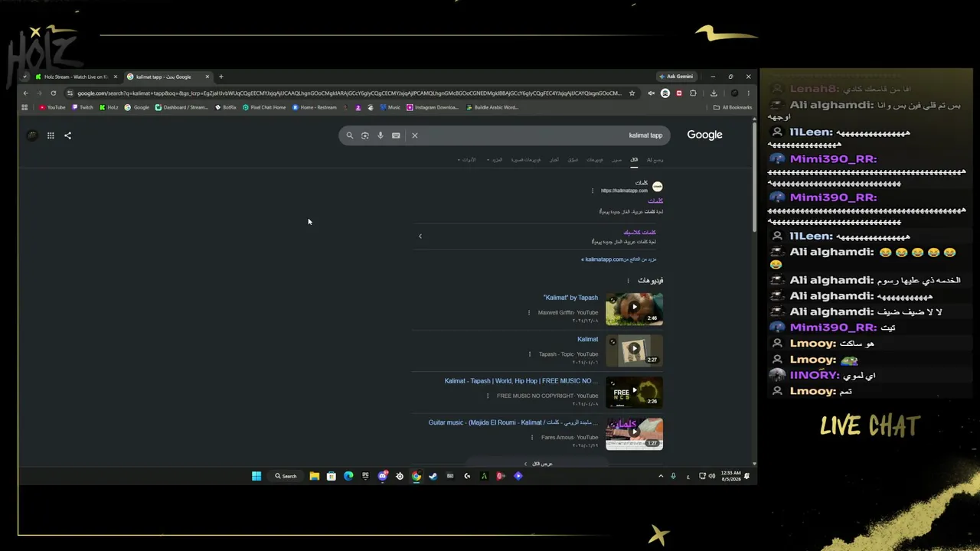Play the Majida El Roumi guitar video thumbnail

(x=634, y=433)
